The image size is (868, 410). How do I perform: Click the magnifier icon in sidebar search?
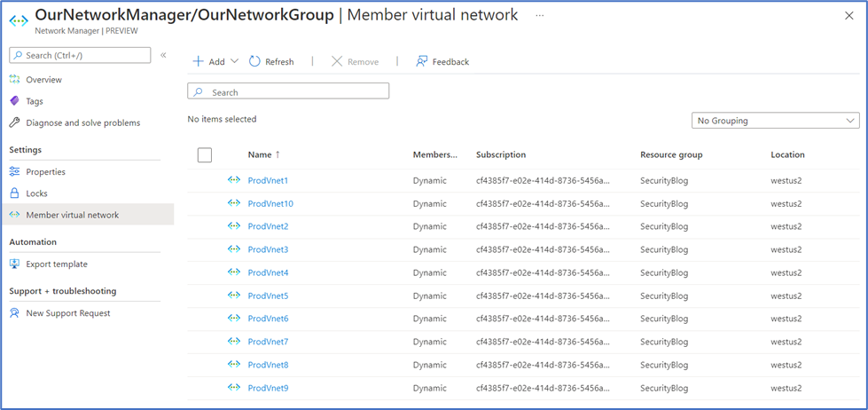(x=18, y=55)
